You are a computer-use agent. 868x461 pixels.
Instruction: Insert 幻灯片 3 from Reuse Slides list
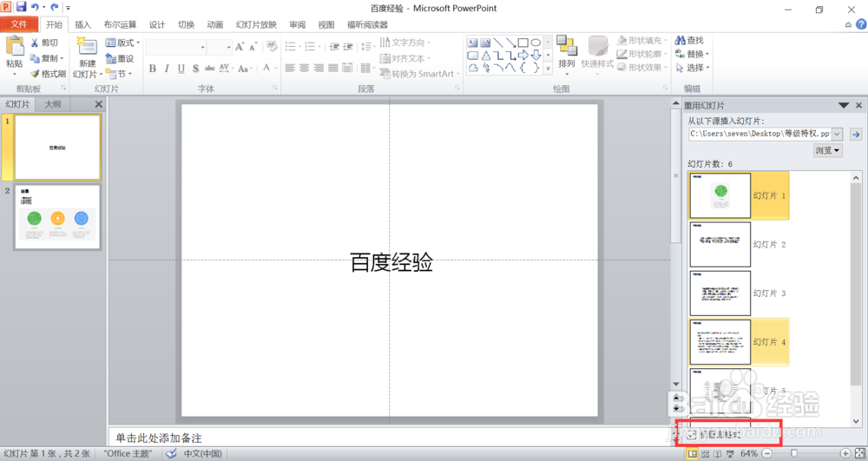pos(739,293)
